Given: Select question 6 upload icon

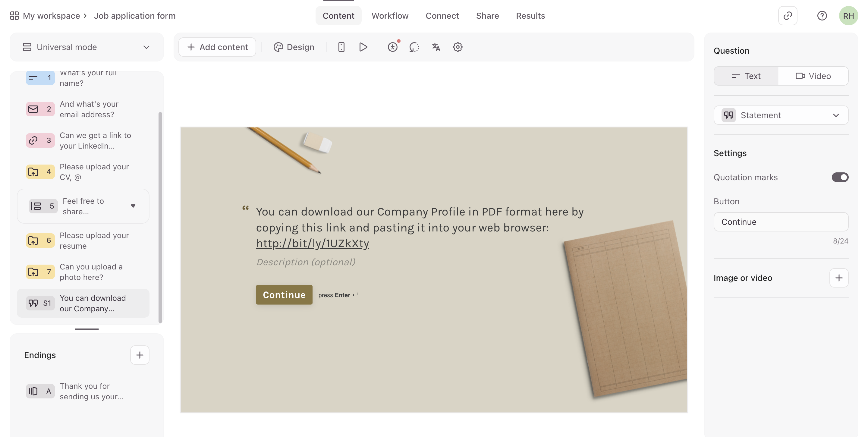Looking at the screenshot, I should pos(40,241).
